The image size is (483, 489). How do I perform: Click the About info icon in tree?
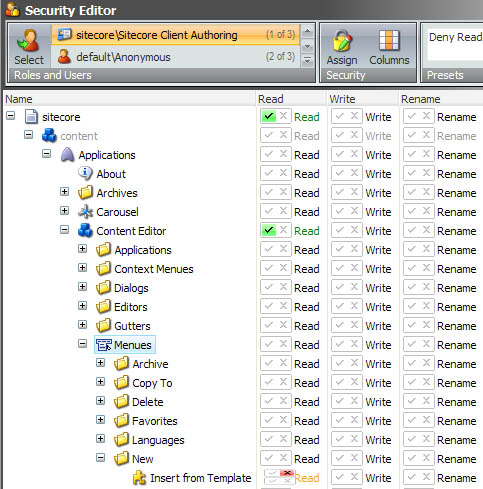(85, 173)
